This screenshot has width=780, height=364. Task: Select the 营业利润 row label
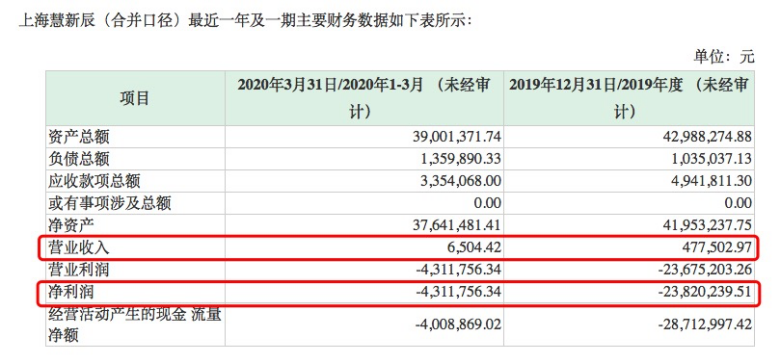tap(78, 270)
